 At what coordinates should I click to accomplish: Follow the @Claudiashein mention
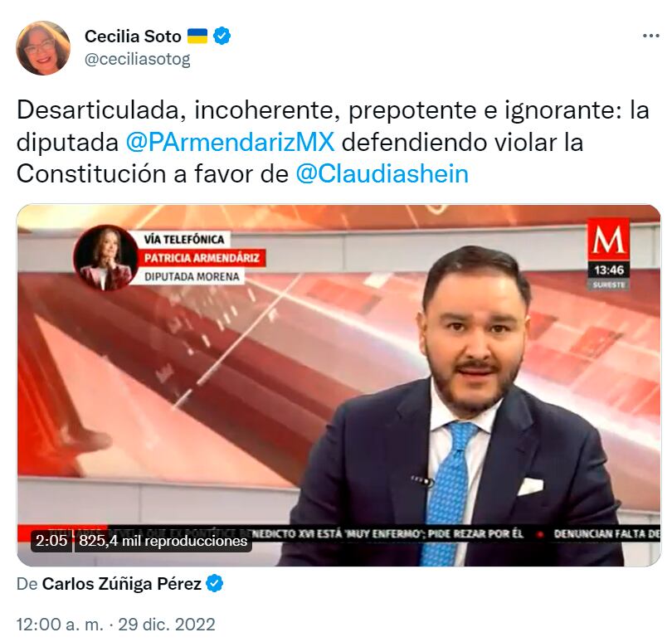(382, 174)
